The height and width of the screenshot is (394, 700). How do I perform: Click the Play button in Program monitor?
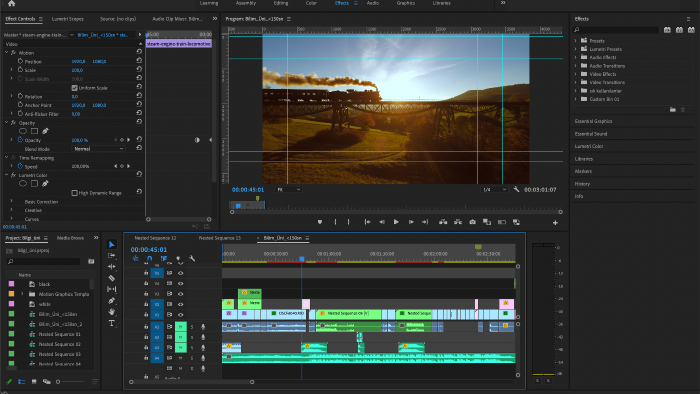coord(396,222)
